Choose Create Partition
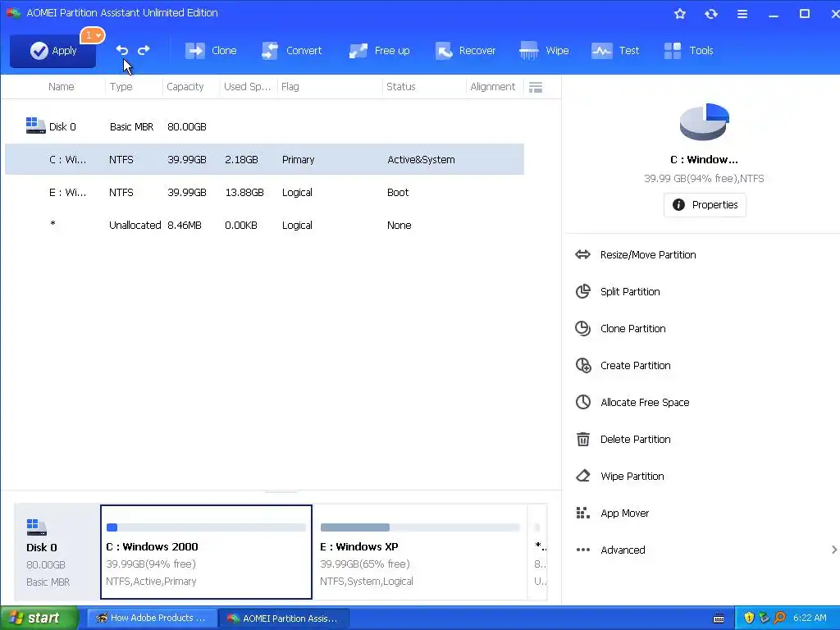This screenshot has height=630, width=840. [636, 366]
